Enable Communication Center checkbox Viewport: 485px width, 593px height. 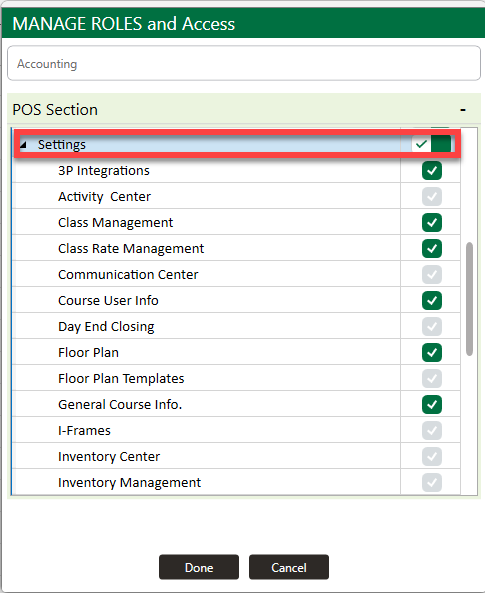432,275
